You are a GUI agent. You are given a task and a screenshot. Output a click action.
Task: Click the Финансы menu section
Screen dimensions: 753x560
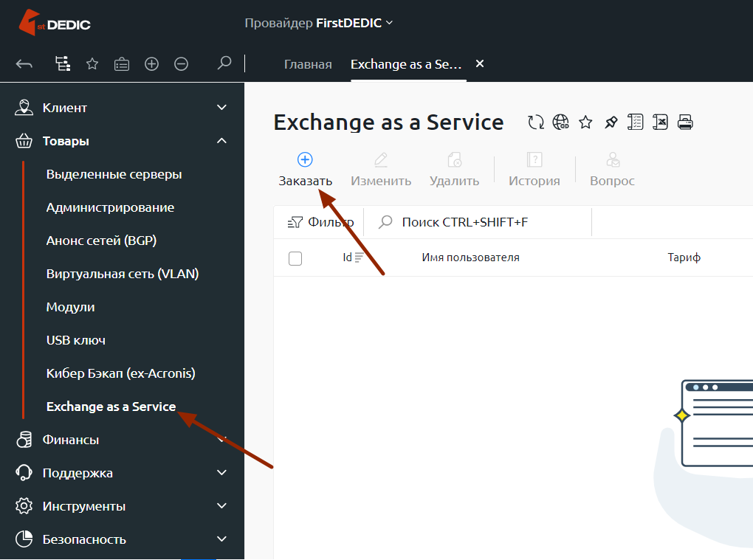(x=122, y=440)
